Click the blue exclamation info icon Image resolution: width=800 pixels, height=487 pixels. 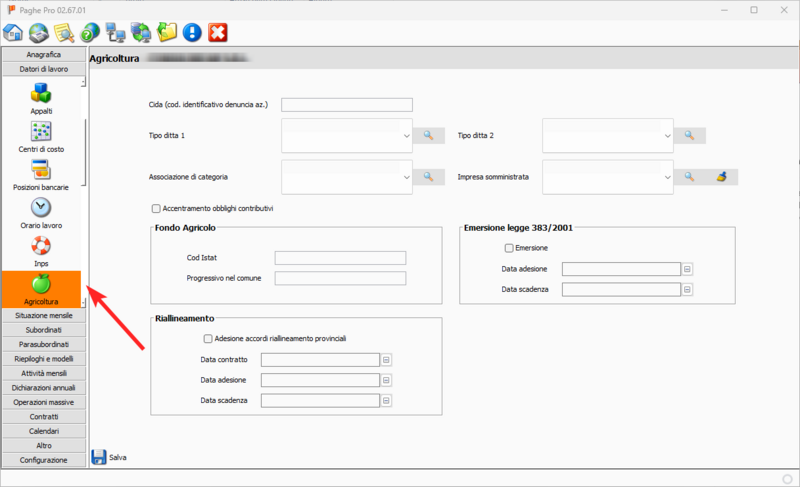pos(192,32)
